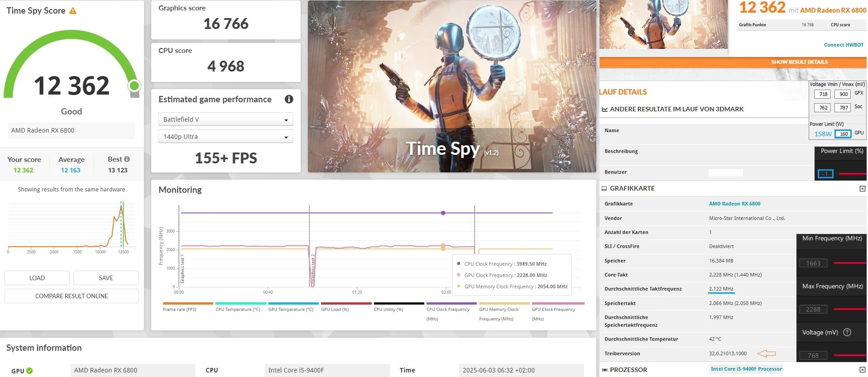Click the Voltage (mV) value box 768

point(813,355)
